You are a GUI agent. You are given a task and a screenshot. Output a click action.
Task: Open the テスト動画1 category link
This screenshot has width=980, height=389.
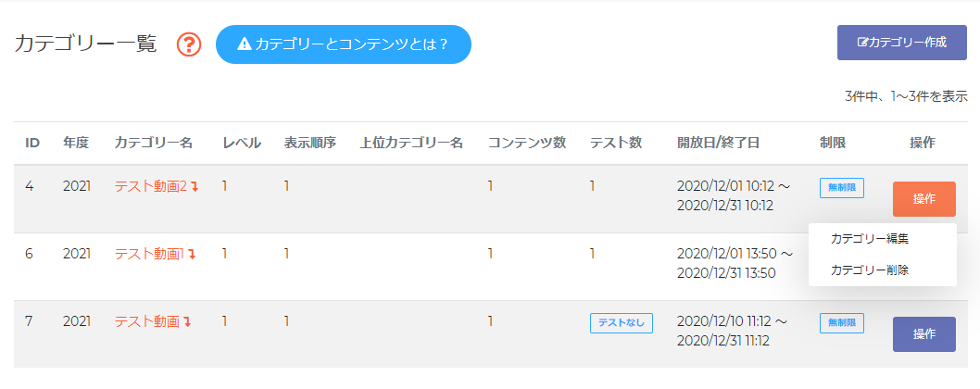tap(149, 254)
